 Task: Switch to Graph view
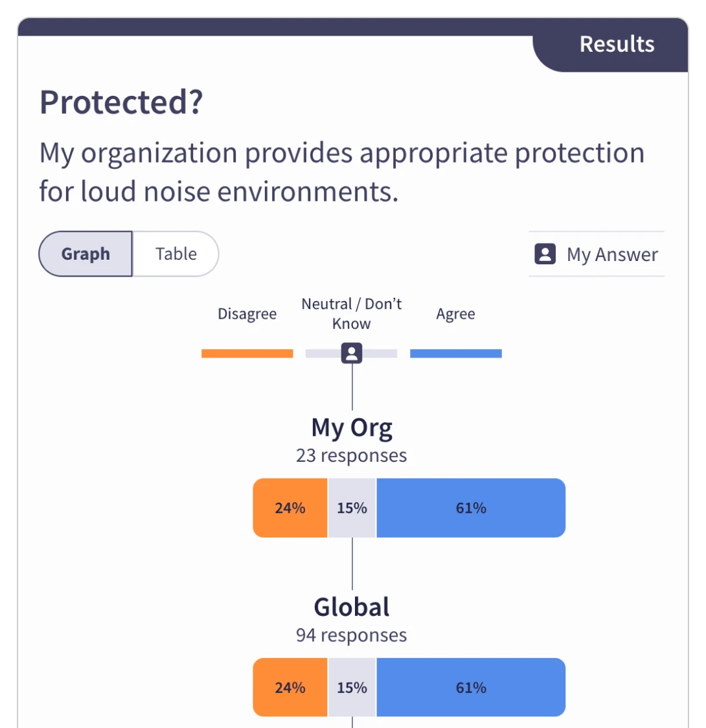click(85, 254)
